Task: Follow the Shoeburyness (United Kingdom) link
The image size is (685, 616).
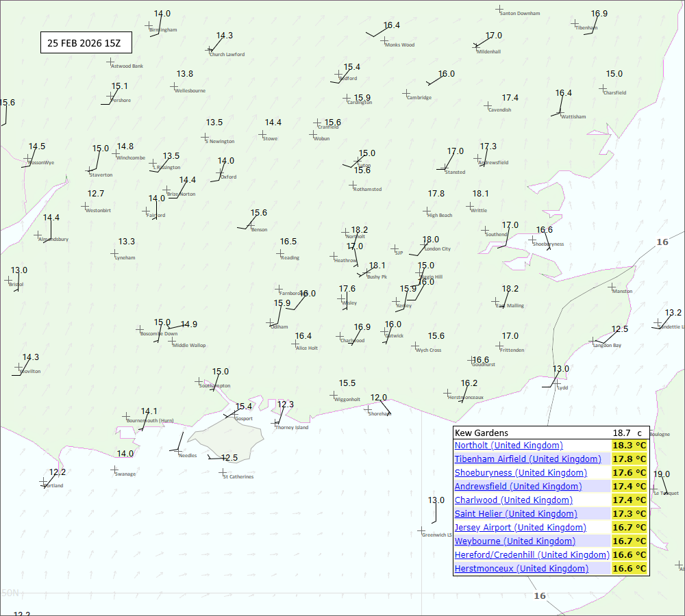Action: pyautogui.click(x=521, y=473)
